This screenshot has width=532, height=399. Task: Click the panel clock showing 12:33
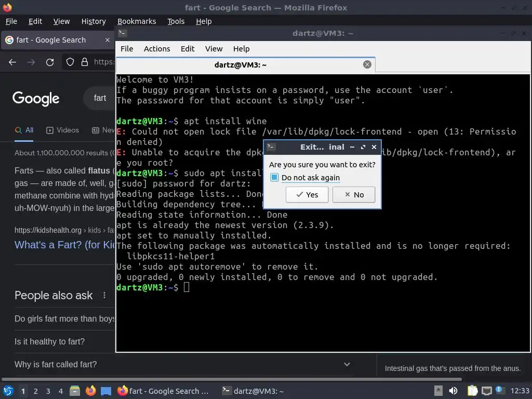(520, 391)
